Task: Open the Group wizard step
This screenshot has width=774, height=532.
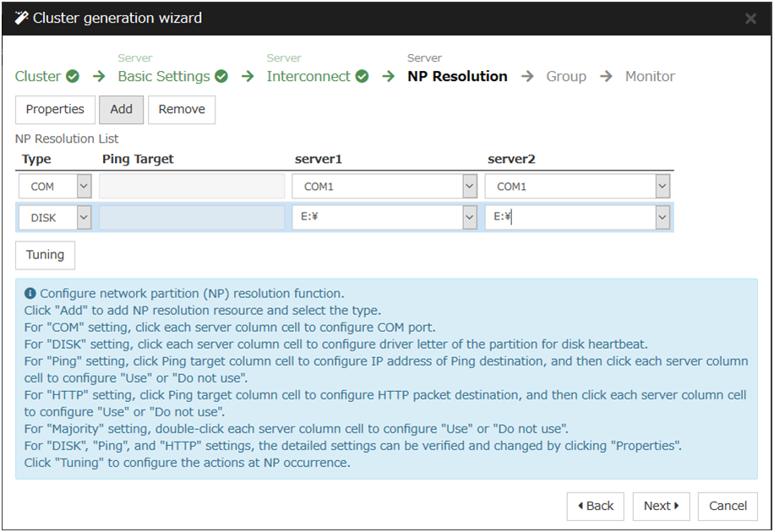Action: point(565,77)
